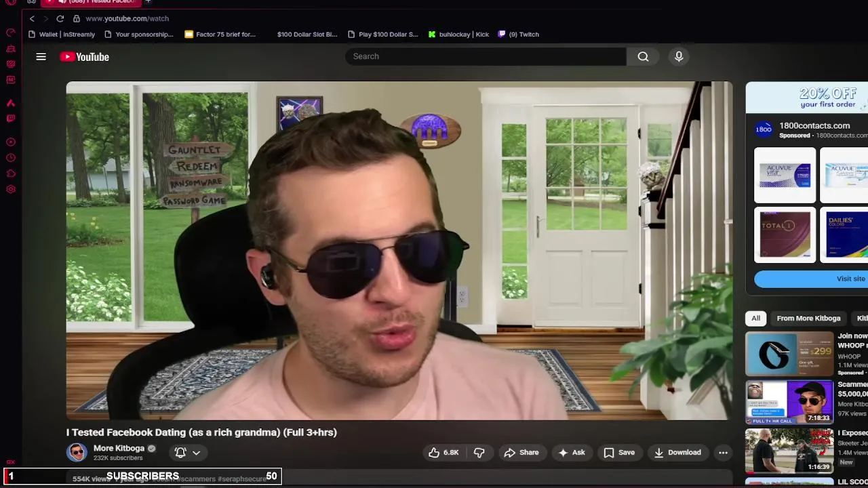Open extensions cube icon in sidebar

point(11,174)
